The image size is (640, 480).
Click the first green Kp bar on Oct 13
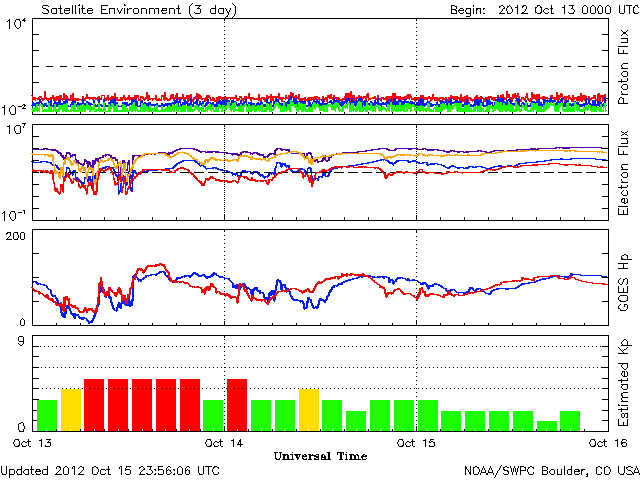point(47,416)
